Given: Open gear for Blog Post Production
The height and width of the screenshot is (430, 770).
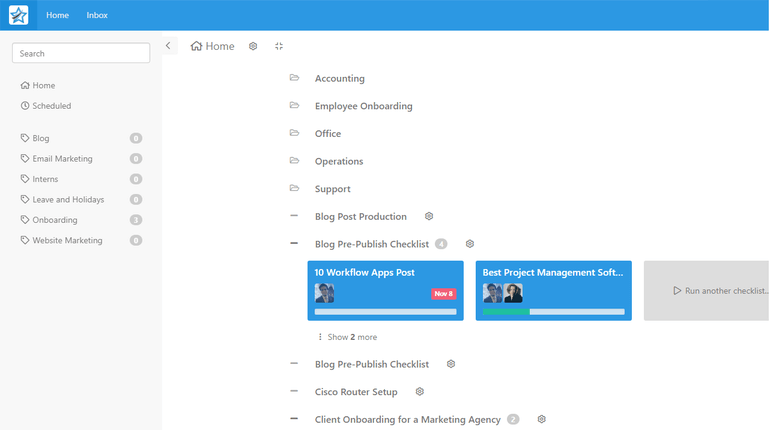Looking at the screenshot, I should 429,216.
